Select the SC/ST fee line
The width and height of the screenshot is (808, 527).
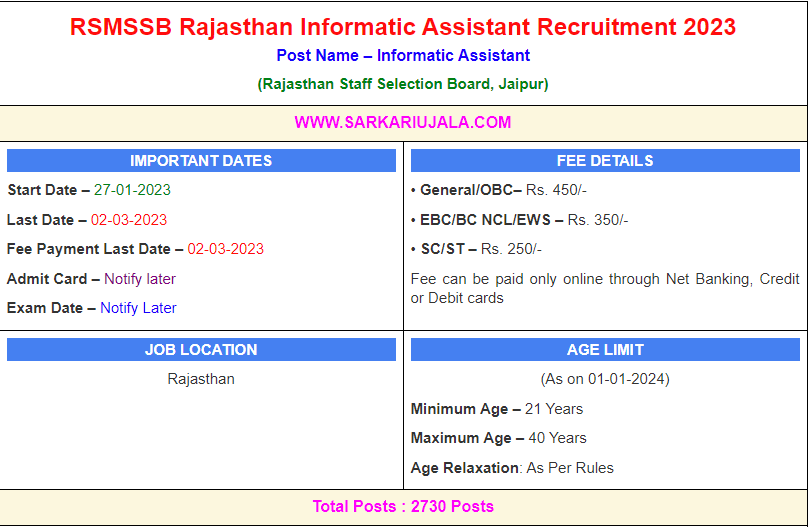click(x=476, y=249)
